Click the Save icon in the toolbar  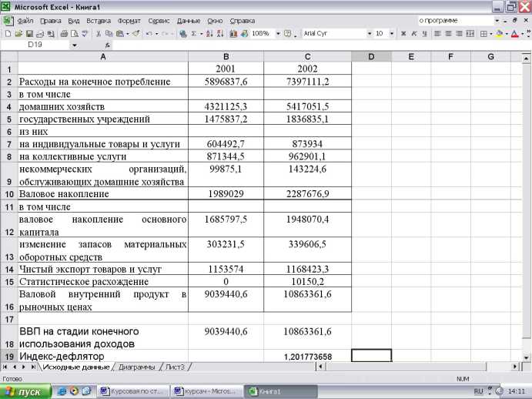(x=28, y=34)
